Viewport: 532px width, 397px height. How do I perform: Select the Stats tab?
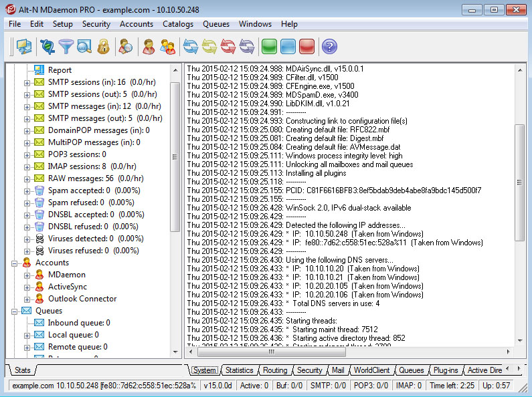[22, 370]
